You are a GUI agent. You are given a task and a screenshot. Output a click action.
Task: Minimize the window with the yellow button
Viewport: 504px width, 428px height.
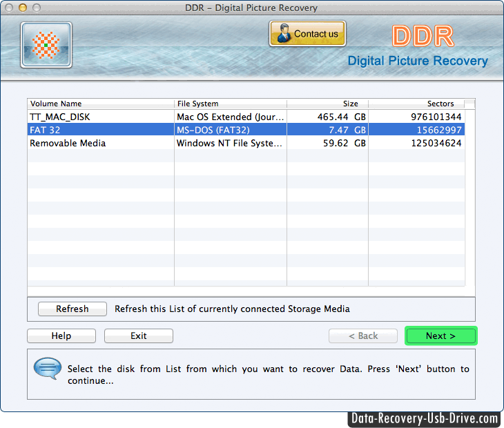click(23, 8)
